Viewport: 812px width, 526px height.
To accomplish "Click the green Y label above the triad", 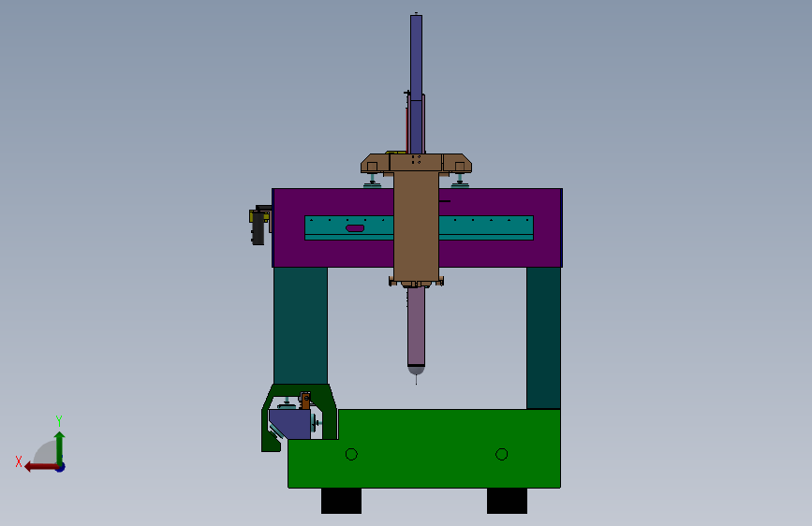I will click(x=59, y=421).
